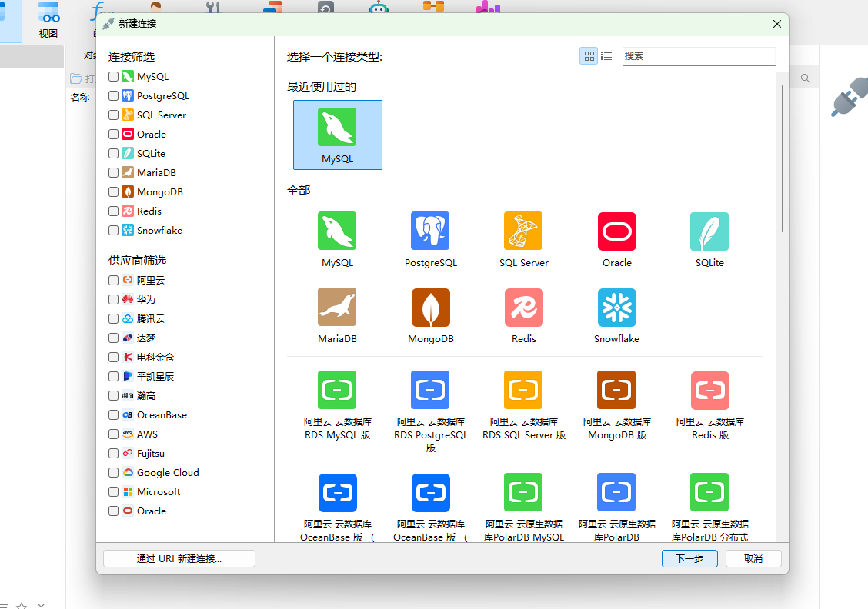Focus the 搜索 input field
Viewport: 868px width, 609px height.
tap(699, 56)
